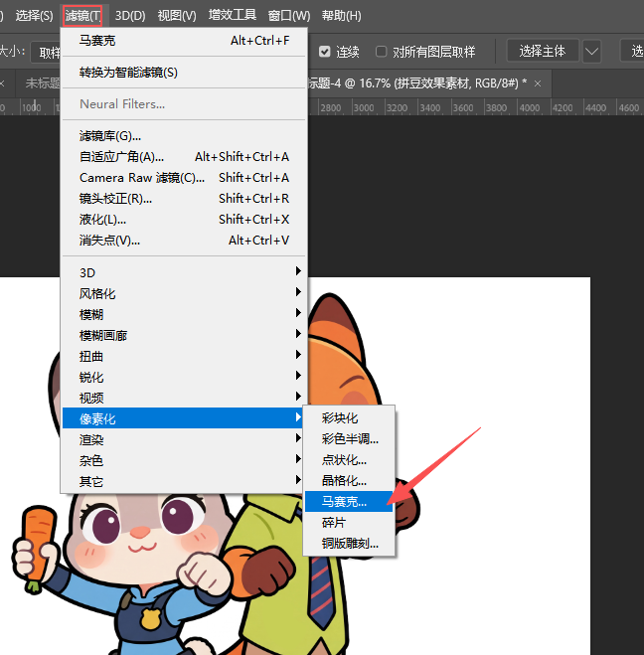Select the highlighted 像素化 entry

(183, 418)
